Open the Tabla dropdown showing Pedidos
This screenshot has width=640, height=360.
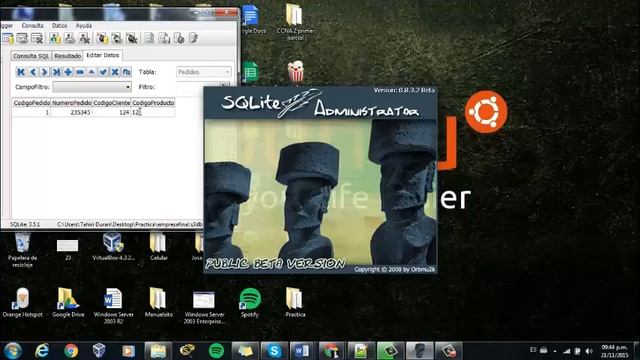pyautogui.click(x=204, y=72)
